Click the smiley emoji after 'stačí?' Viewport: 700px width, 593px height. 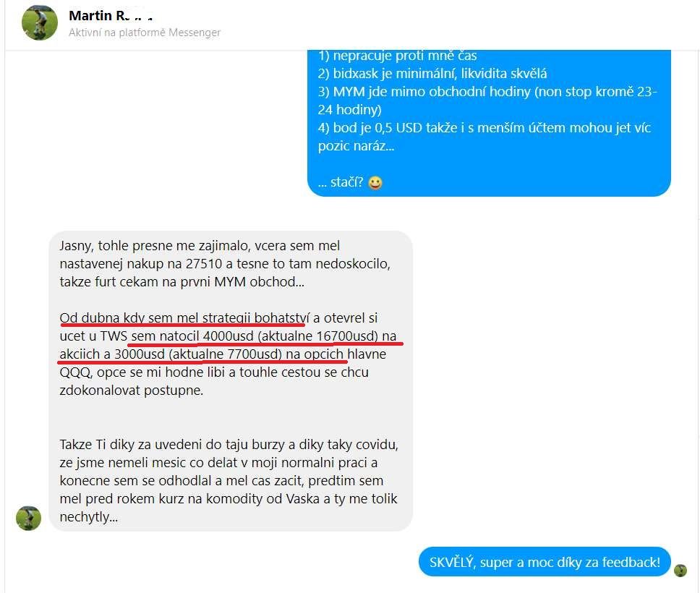click(375, 183)
